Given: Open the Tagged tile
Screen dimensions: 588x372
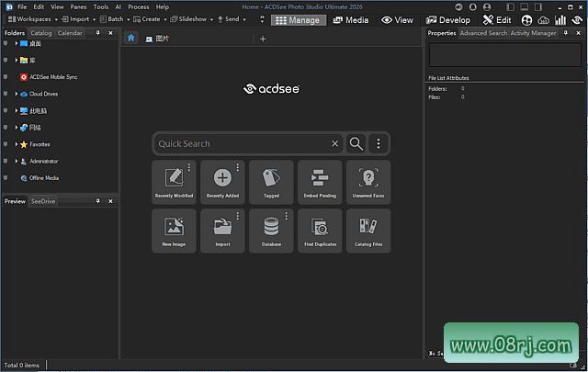Looking at the screenshot, I should point(271,182).
